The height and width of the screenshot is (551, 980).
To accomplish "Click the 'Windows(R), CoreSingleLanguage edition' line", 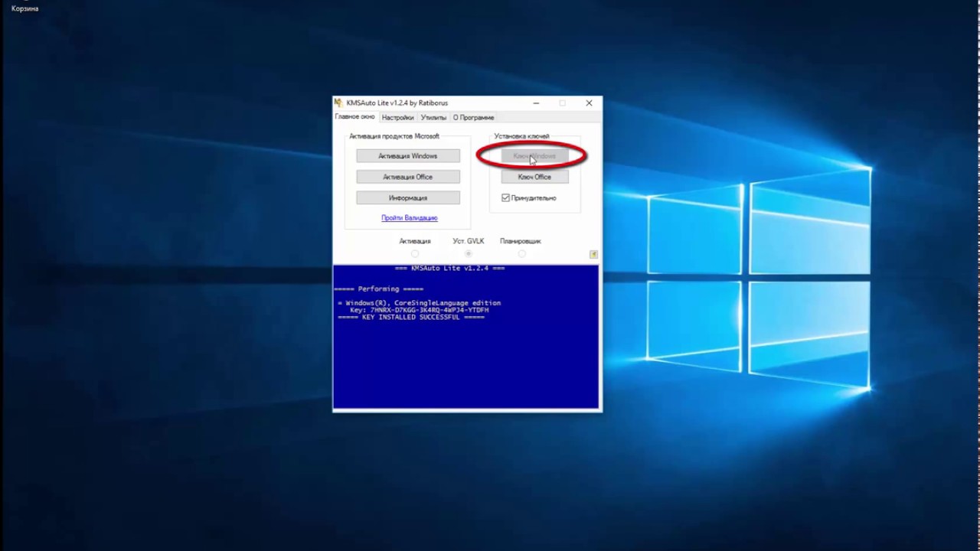I will click(420, 303).
